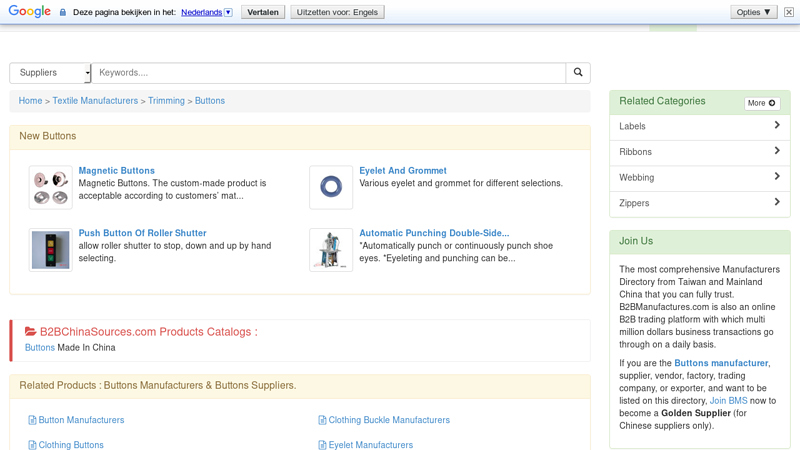
Task: Open the Magnetic Buttons title link
Action: 116,170
